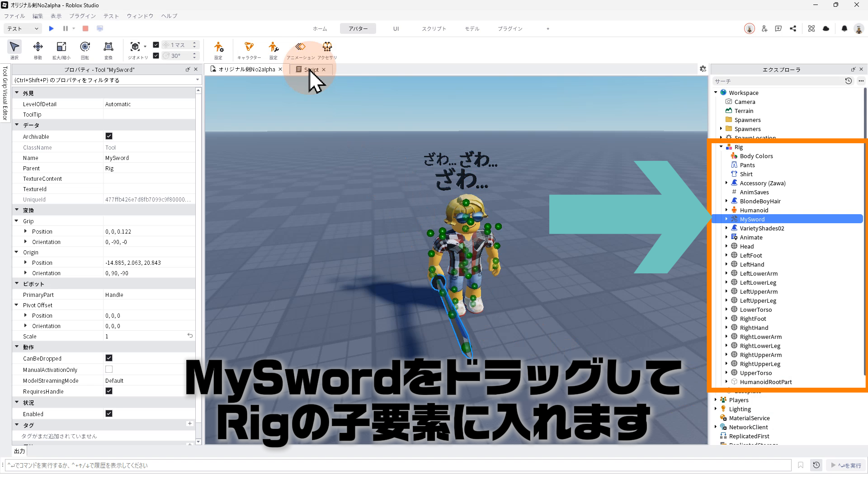Expand the Grip Position property
The image size is (868, 488).
point(25,231)
